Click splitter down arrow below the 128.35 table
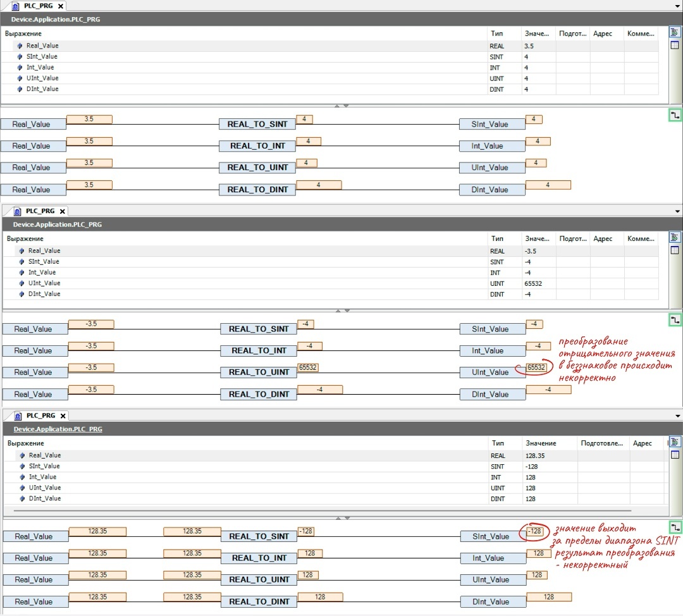This screenshot has width=683, height=616. click(347, 518)
